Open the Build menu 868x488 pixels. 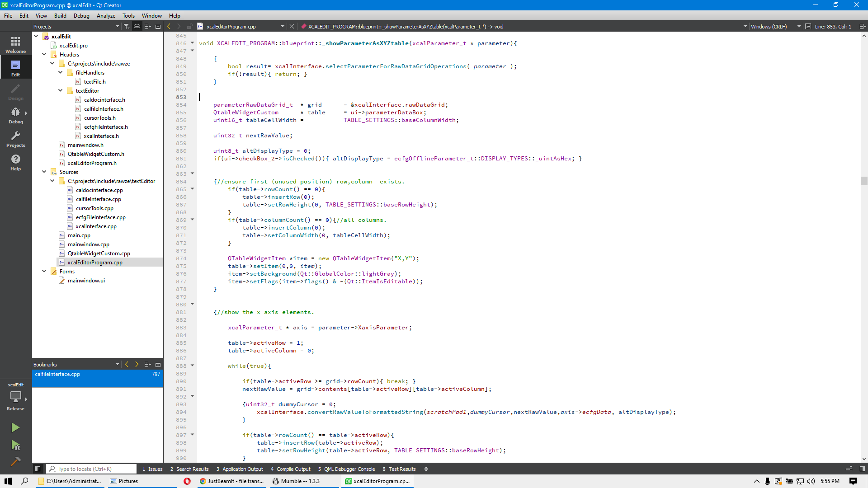[x=60, y=15]
